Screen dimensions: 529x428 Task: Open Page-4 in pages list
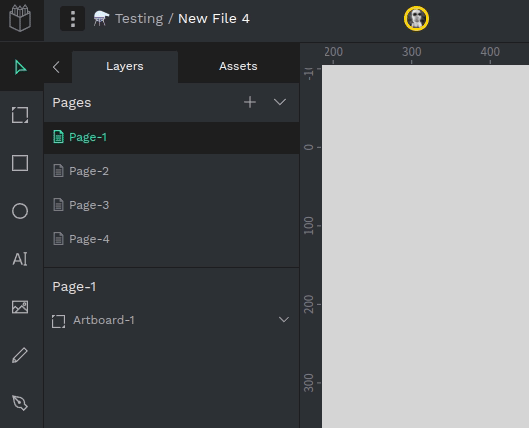tap(171, 239)
